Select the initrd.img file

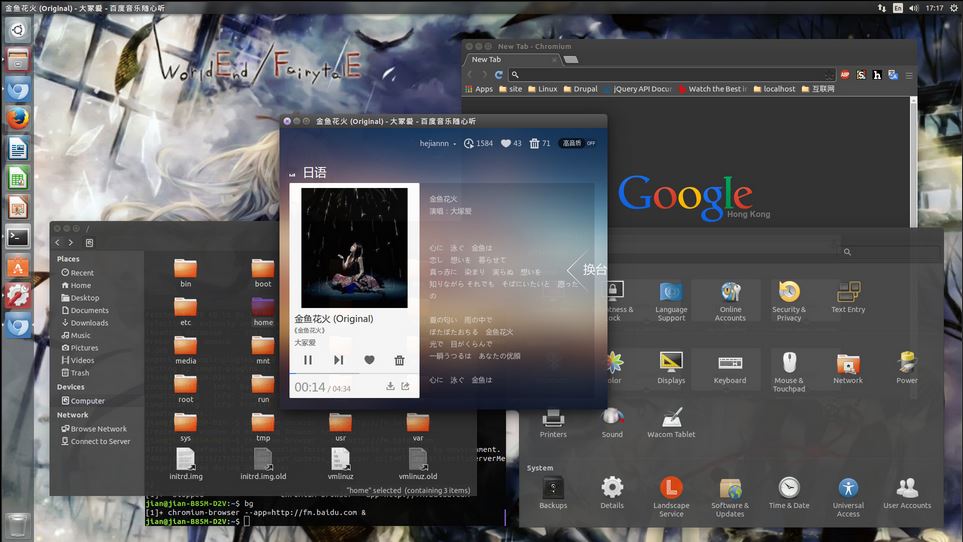185,464
